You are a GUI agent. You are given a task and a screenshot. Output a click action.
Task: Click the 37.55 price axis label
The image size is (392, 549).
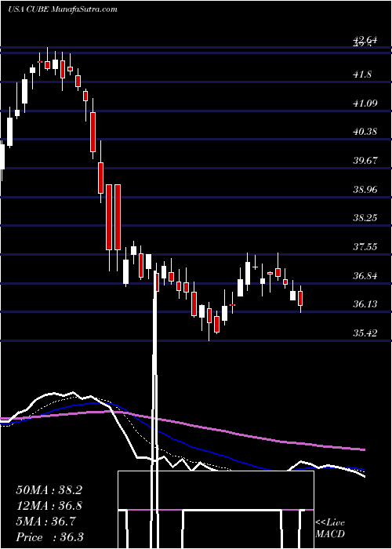[x=365, y=247]
